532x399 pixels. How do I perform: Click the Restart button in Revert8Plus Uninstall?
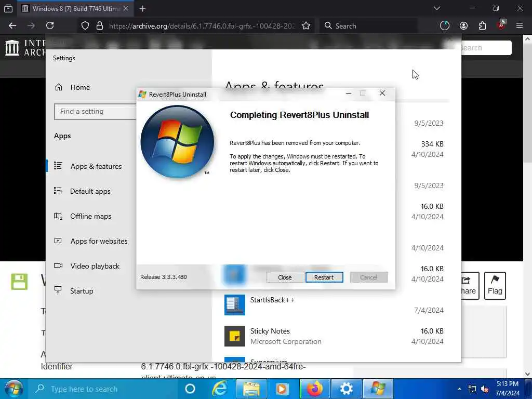coord(324,277)
